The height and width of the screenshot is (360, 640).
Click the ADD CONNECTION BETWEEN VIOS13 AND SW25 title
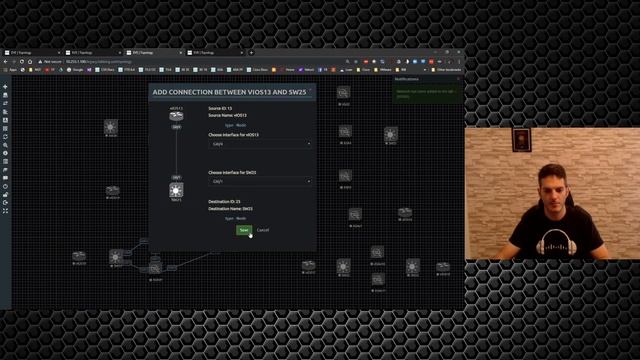pyautogui.click(x=229, y=92)
